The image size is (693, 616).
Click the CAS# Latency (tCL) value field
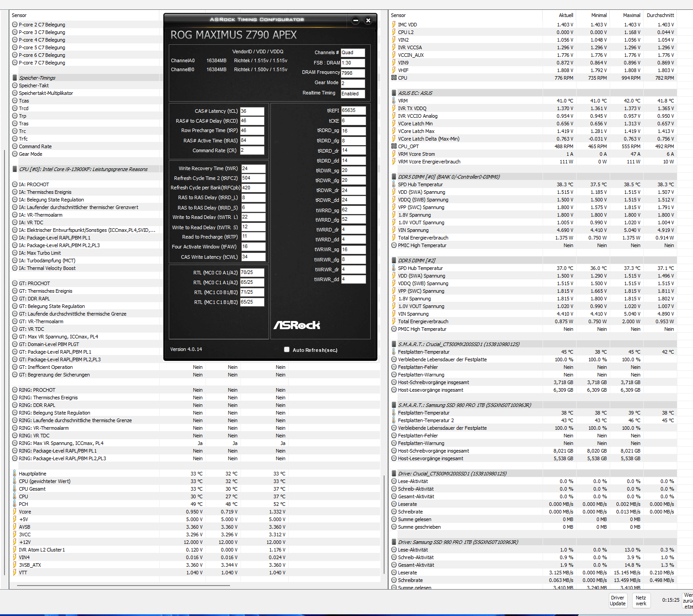[252, 111]
